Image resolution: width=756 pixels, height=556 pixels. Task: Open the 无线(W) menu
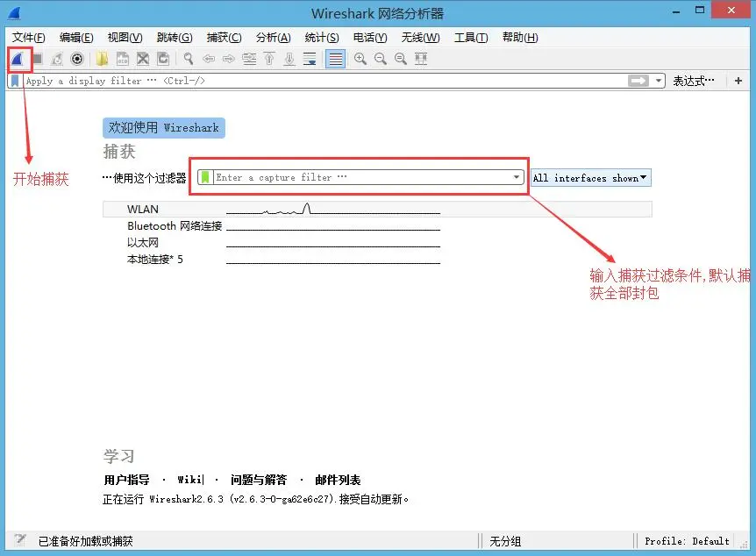click(420, 38)
